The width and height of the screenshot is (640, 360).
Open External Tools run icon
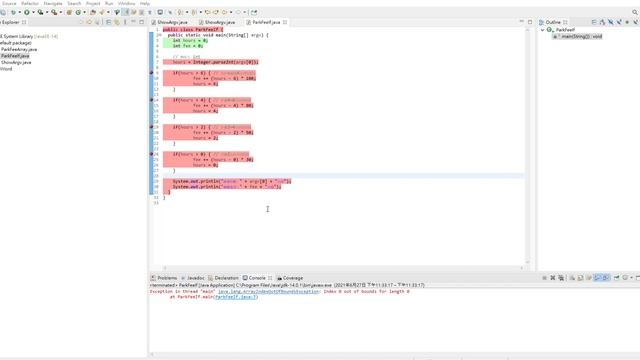point(53,12)
